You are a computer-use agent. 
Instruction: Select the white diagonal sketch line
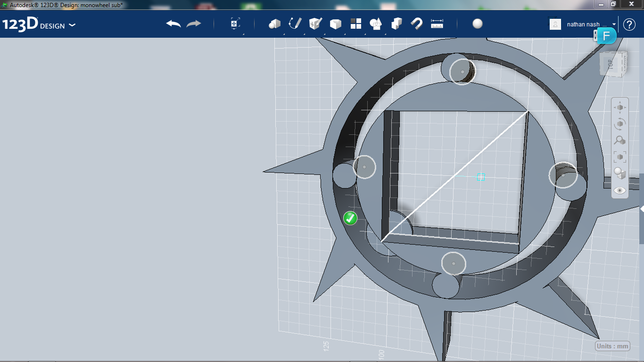click(454, 176)
